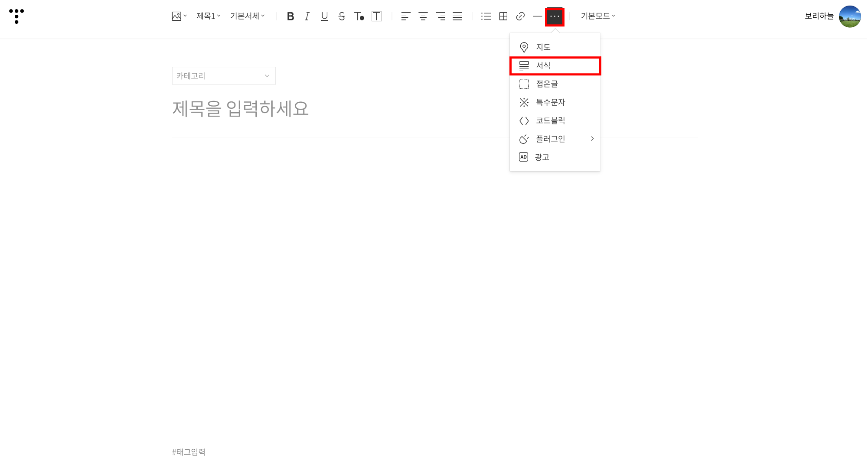Open the 보리하늘 profile avatar
868x471 pixels.
pyautogui.click(x=849, y=16)
